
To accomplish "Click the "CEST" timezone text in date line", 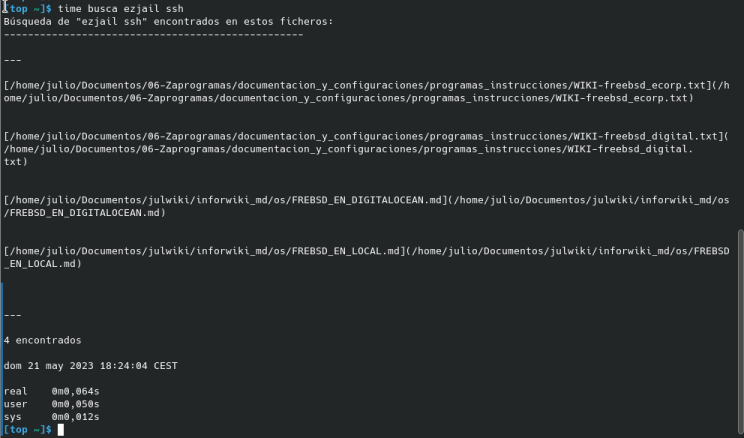I will (x=164, y=366).
